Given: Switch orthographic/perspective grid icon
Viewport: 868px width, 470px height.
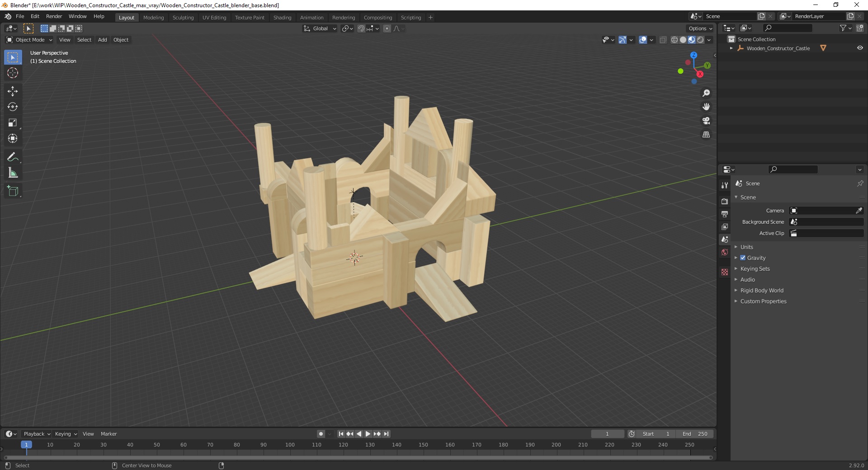Looking at the screenshot, I should 706,135.
